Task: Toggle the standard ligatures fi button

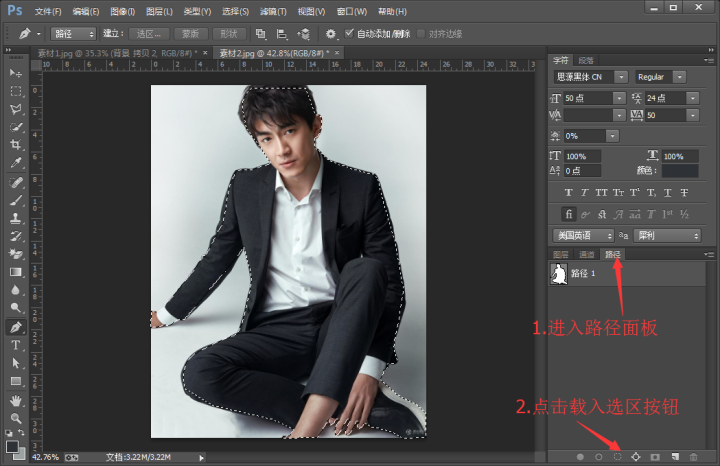Action: click(568, 213)
